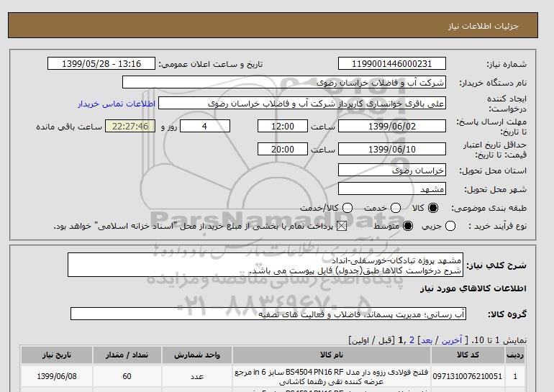Click the delivery province field خراسان رضوی
The width and height of the screenshot is (554, 392).
[392, 170]
